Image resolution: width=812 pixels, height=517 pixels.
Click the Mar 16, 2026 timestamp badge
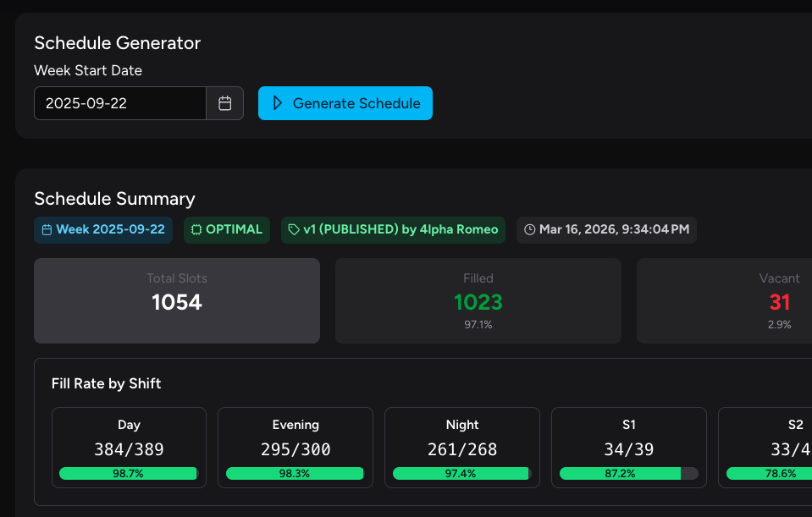tap(606, 230)
